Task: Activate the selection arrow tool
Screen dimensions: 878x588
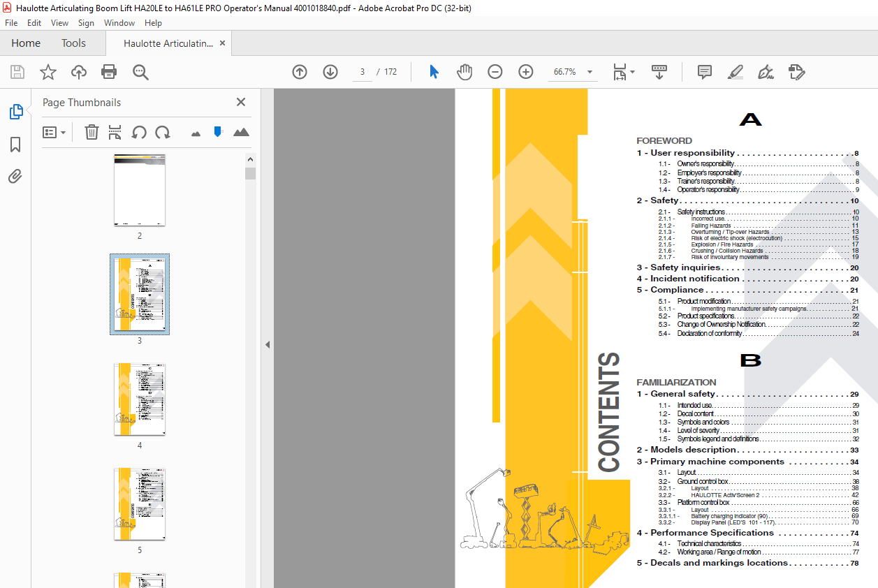Action: coord(434,72)
